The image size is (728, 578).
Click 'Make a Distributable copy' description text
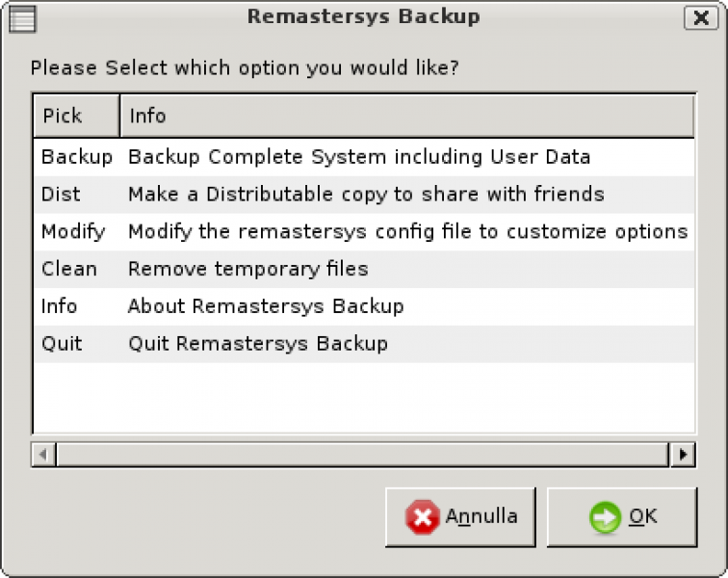click(366, 195)
